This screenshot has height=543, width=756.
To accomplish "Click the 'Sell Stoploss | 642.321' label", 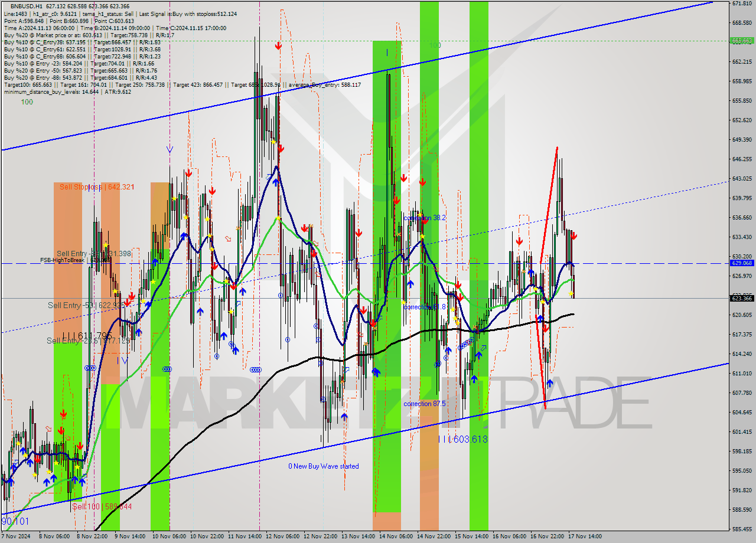I will (x=97, y=187).
